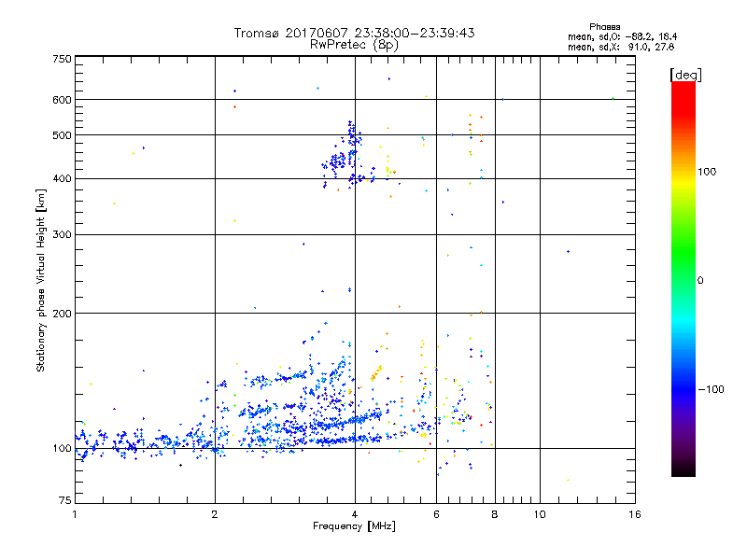747x560 pixels.
Task: Click the x-axis tick label '2'
Action: point(215,514)
